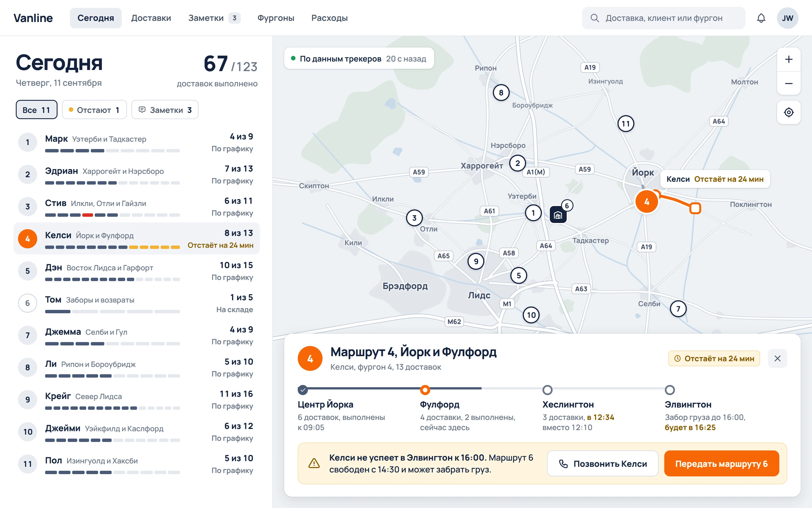812x508 pixels.
Task: Click Передать маршруту 6 button
Action: pyautogui.click(x=721, y=463)
